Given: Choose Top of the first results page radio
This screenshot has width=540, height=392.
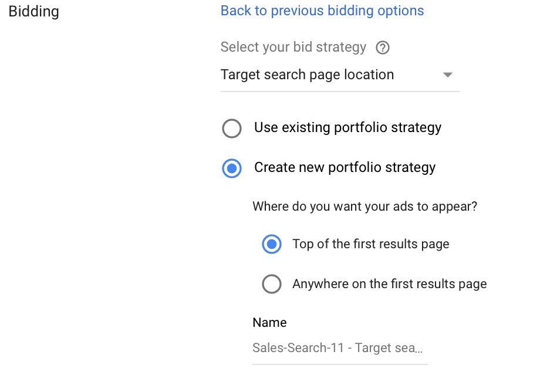Looking at the screenshot, I should click(272, 244).
